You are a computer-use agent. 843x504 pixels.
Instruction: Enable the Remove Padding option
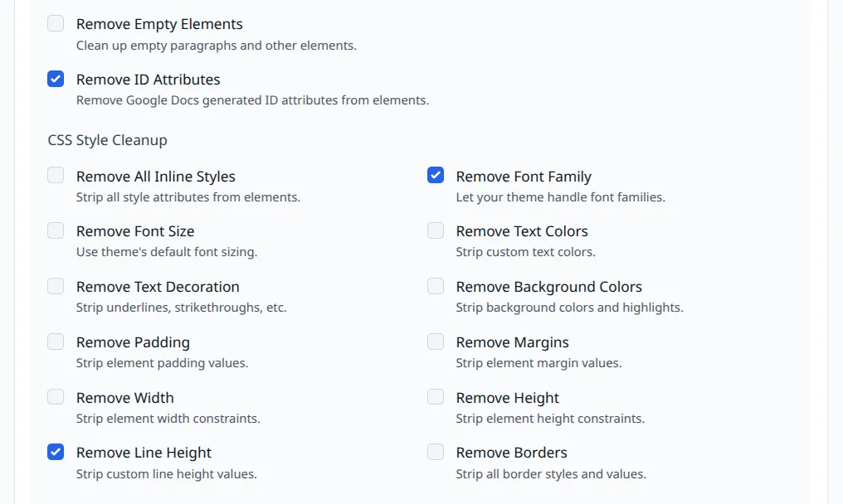pyautogui.click(x=55, y=341)
